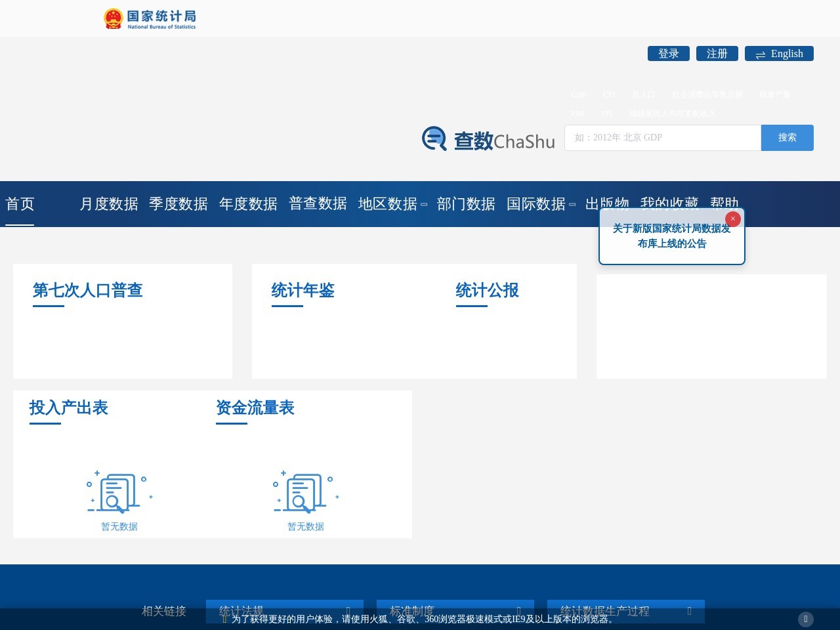The image size is (840, 630).
Task: Click the 资金流量表 no-data document icon
Action: 306,492
